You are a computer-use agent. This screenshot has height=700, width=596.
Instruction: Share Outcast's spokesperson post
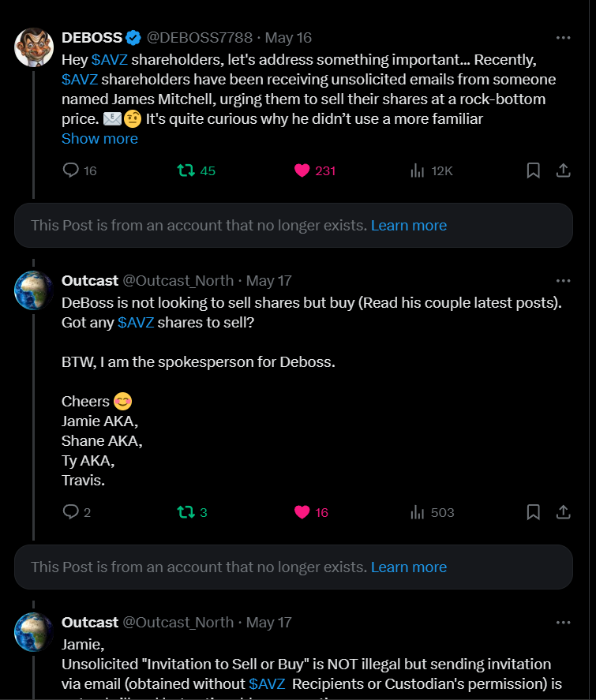click(564, 512)
